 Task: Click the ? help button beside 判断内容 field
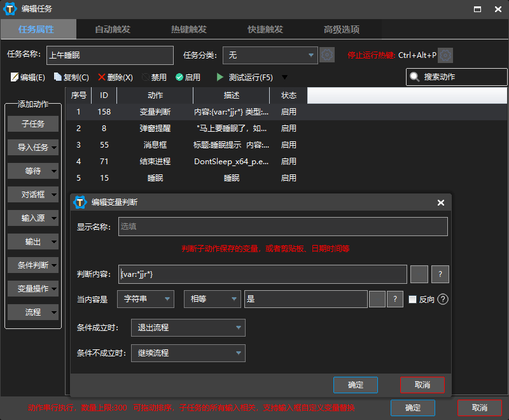pyautogui.click(x=440, y=274)
